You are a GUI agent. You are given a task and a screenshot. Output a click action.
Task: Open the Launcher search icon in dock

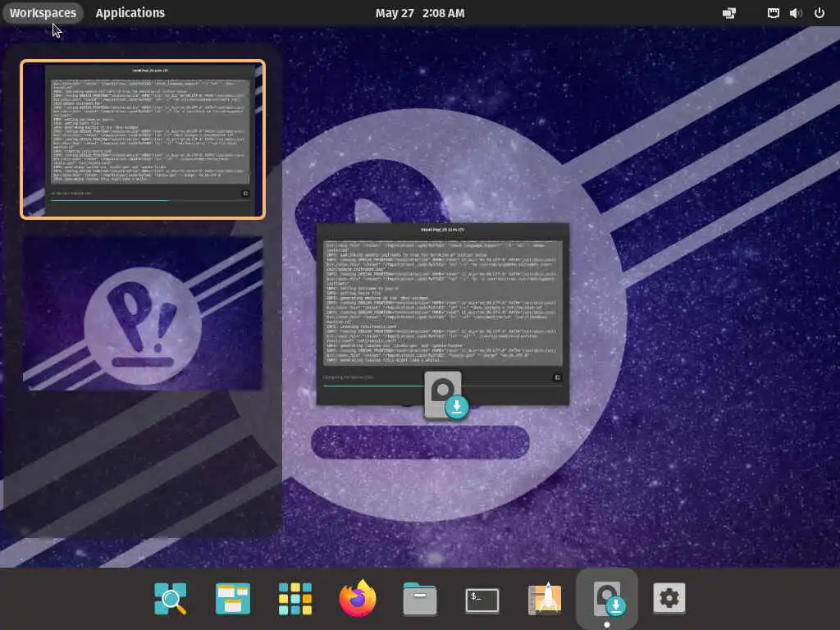[171, 598]
